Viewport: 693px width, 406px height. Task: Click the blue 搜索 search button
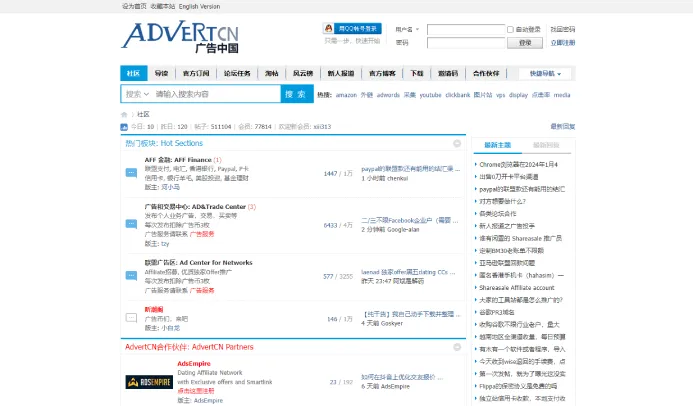point(297,94)
